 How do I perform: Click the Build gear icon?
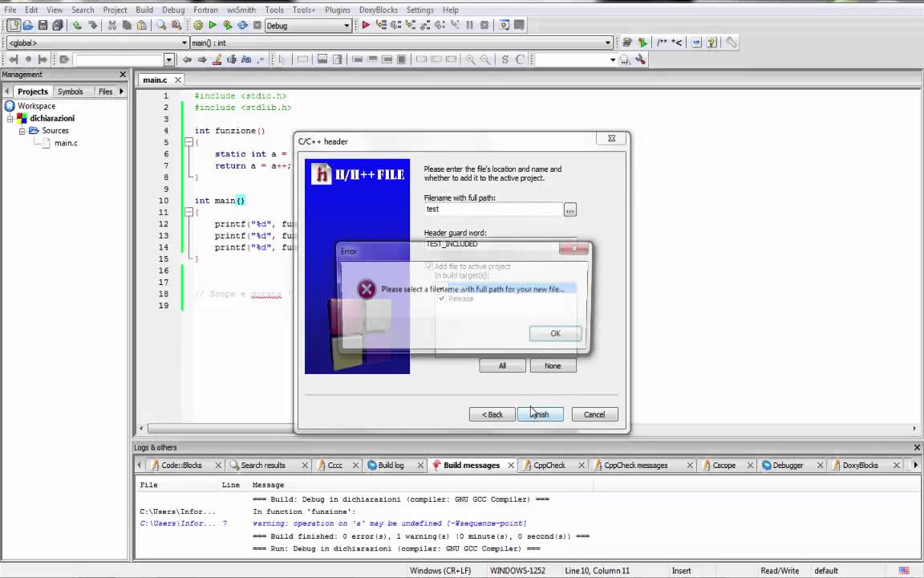click(x=198, y=26)
